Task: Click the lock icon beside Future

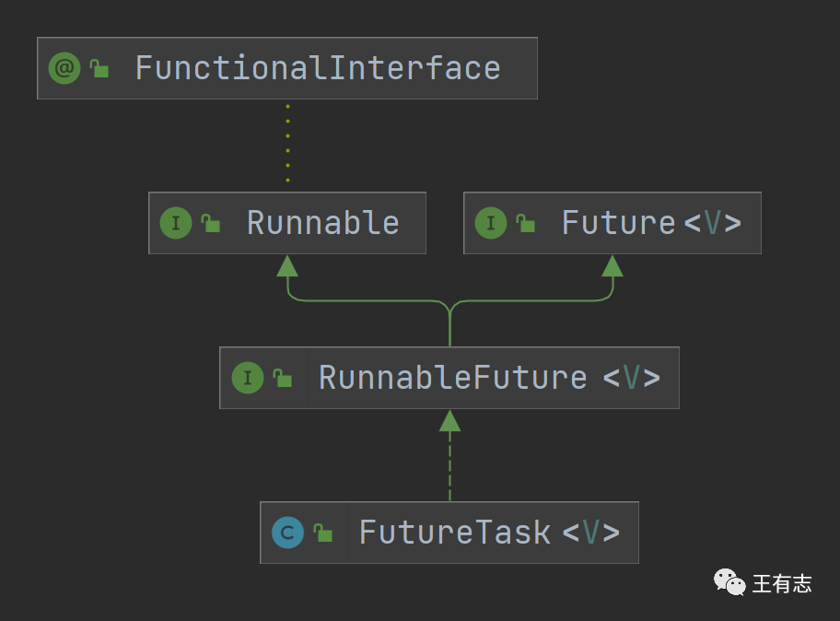Action: (526, 224)
